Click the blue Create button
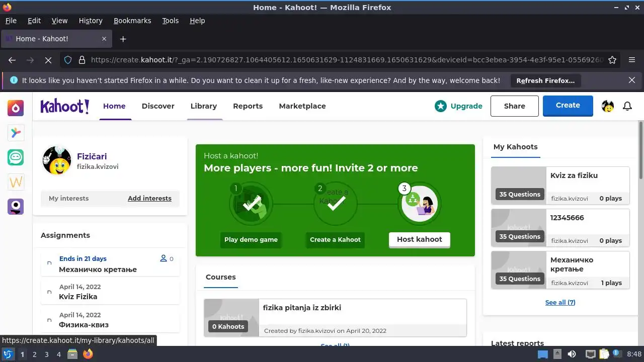 tap(568, 106)
